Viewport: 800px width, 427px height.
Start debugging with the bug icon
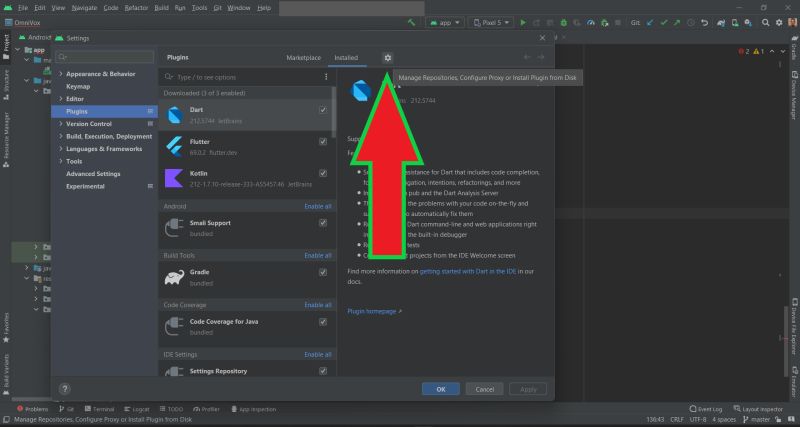point(564,22)
